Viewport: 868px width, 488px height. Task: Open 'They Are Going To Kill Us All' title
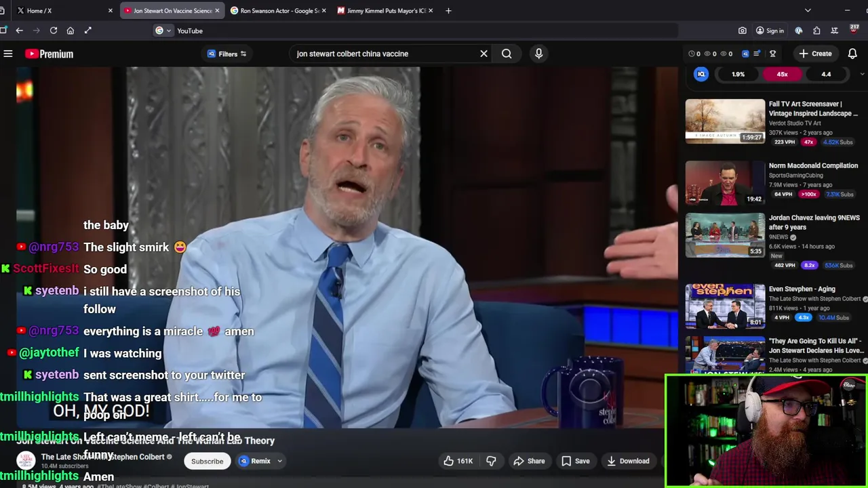[816, 346]
